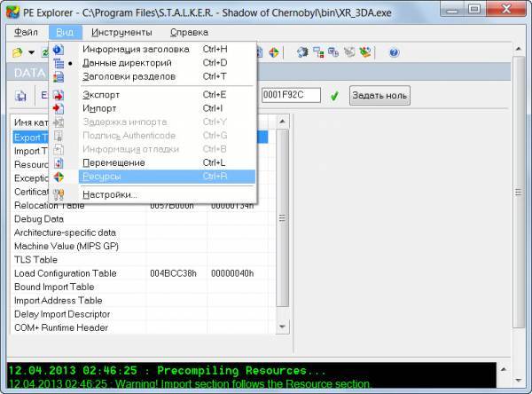Click the main window's right scrollbar thumb
The height and width of the screenshot is (394, 532).
[x=518, y=193]
